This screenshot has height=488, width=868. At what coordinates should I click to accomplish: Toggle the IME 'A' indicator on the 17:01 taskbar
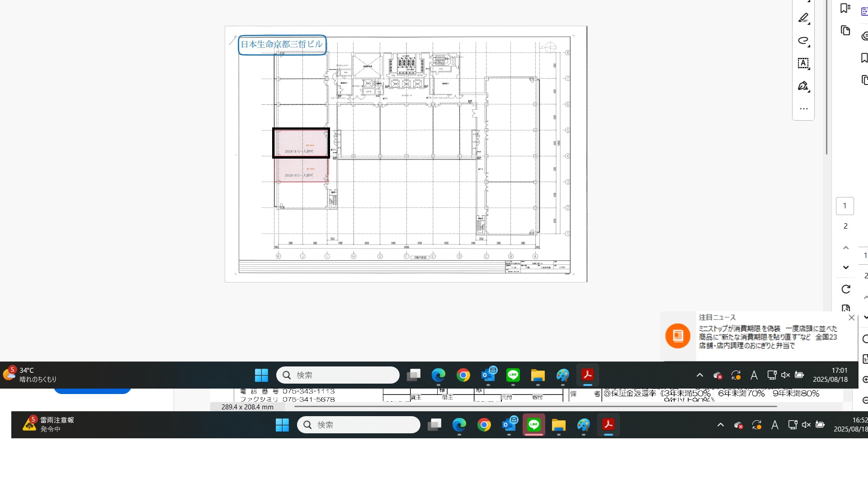pos(754,375)
